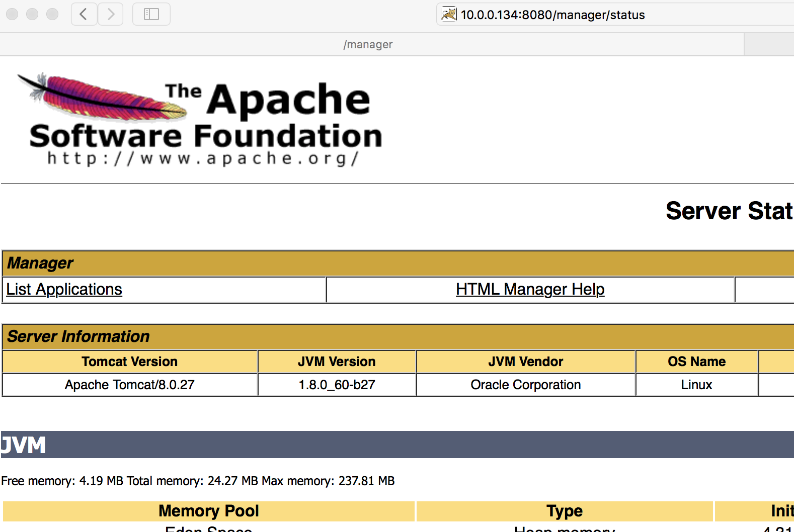Click the Server Status heading

729,211
